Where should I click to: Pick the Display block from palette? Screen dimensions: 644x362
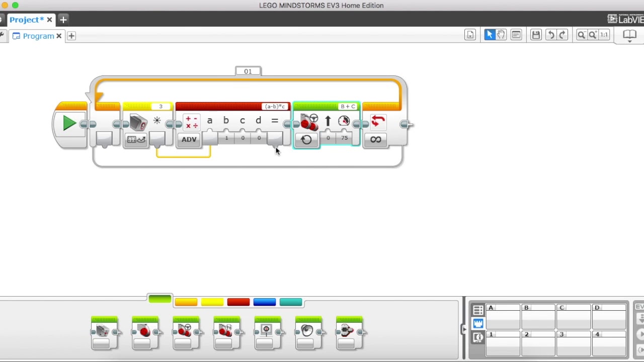[x=267, y=333]
